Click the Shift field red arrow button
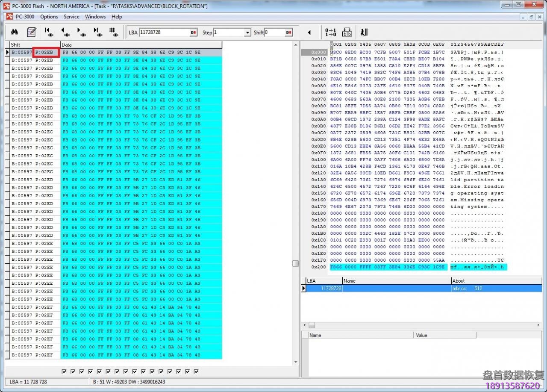This screenshot has height=392, width=547. pyautogui.click(x=289, y=32)
